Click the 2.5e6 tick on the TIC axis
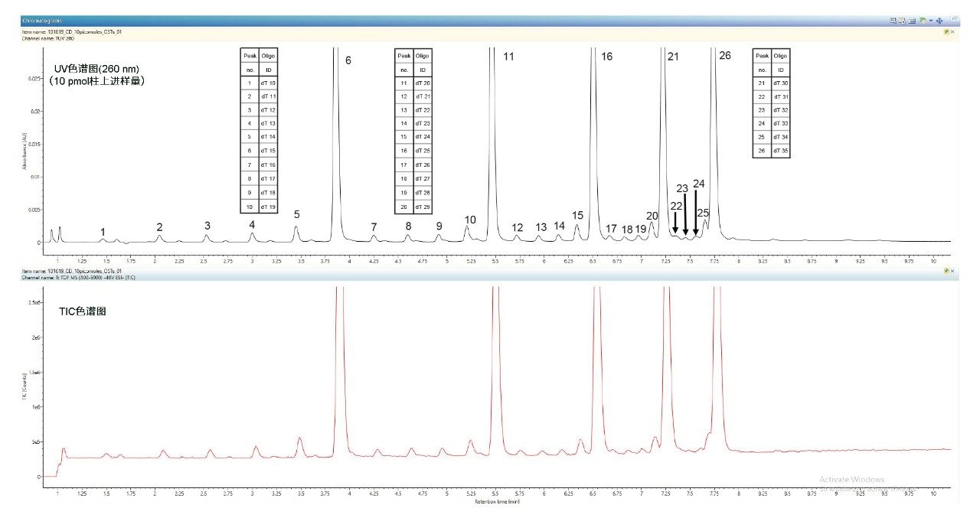 [35, 302]
